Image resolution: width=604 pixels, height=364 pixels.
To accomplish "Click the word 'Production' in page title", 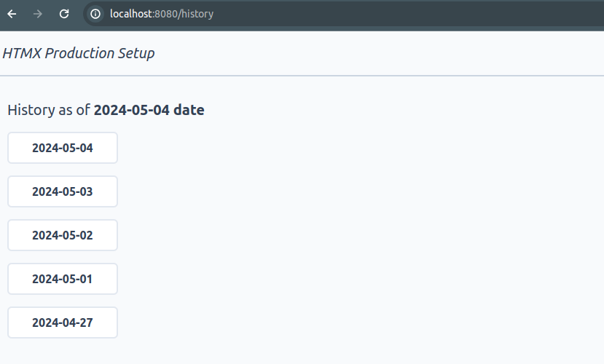I will [79, 53].
